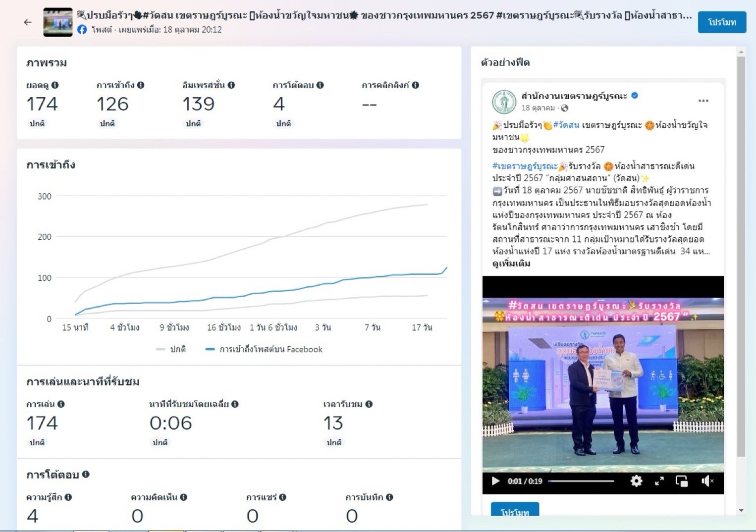Image resolution: width=756 pixels, height=532 pixels.
Task: Open the three-dots menu on feed preview post
Action: click(703, 101)
